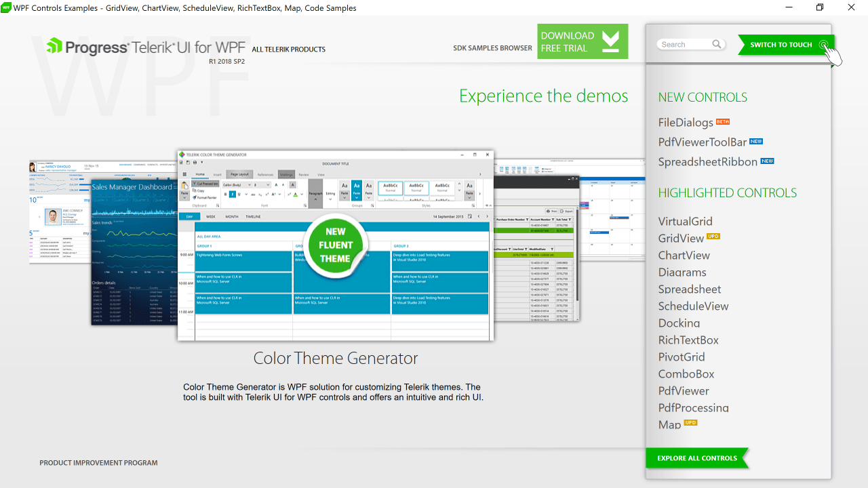Viewport: 868px width, 488px height.
Task: Click the NEW badge beside SpreadsheetRibbon
Action: pyautogui.click(x=767, y=161)
